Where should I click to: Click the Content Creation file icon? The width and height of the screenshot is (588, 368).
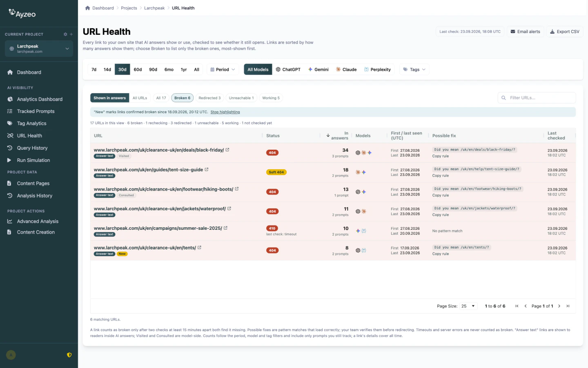9,232
